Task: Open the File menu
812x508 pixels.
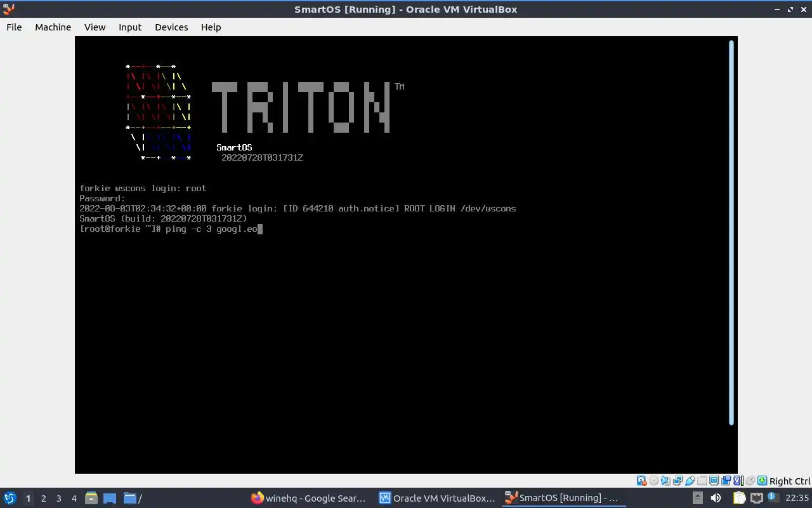Action: pyautogui.click(x=14, y=27)
